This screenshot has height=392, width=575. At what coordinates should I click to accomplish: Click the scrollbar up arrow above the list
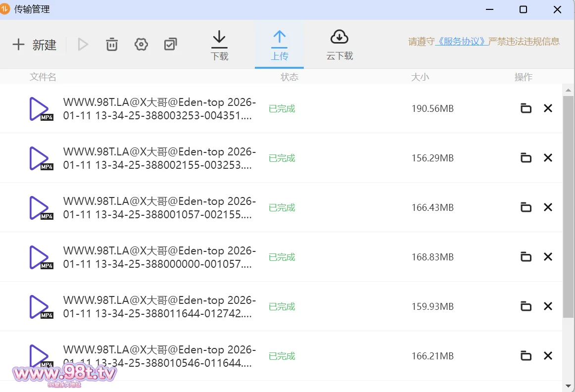tap(569, 90)
